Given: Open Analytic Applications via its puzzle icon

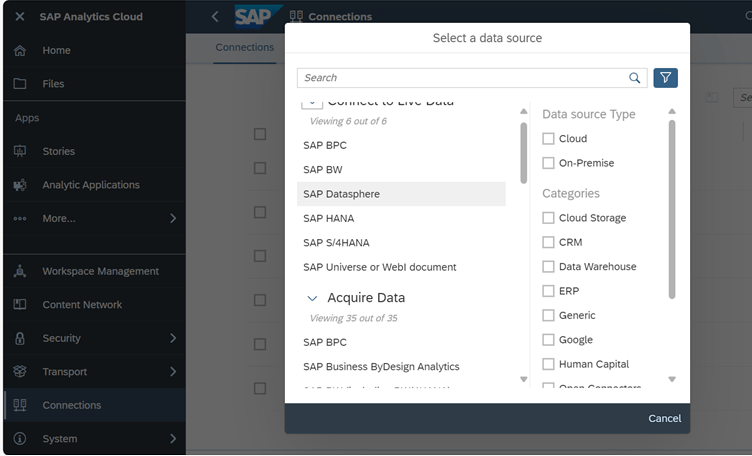Looking at the screenshot, I should click(20, 185).
